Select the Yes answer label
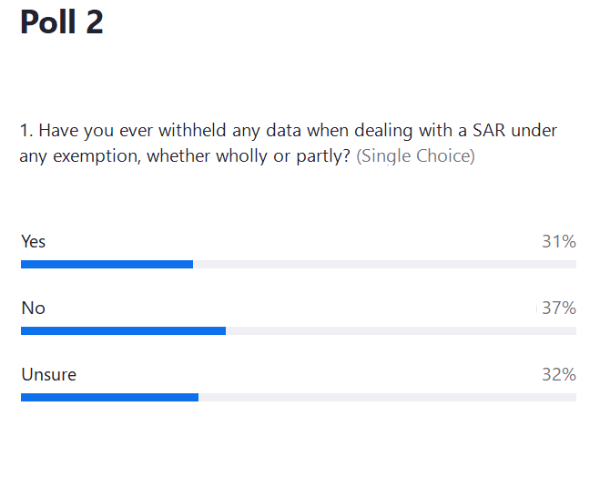This screenshot has height=500, width=600. tap(33, 241)
